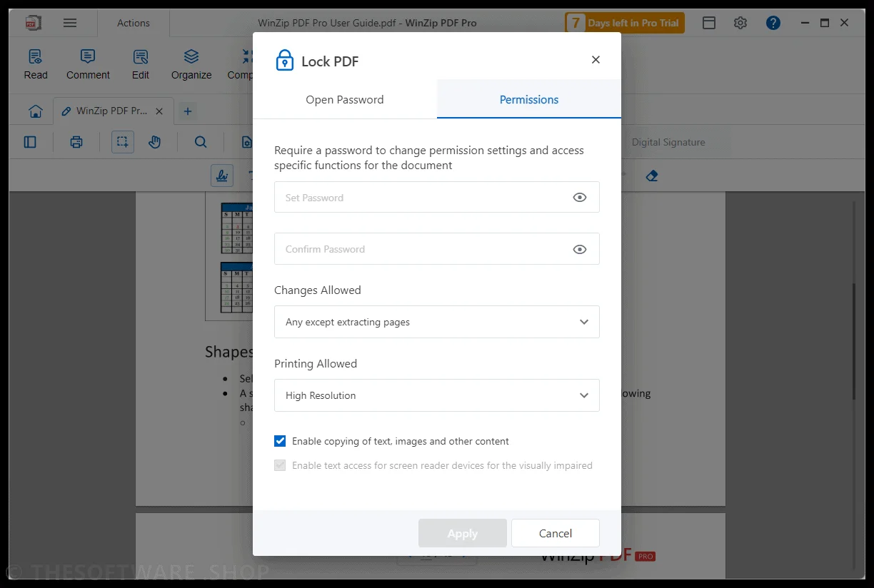Open the search magnifier tool
Image resolution: width=874 pixels, height=588 pixels.
[201, 142]
